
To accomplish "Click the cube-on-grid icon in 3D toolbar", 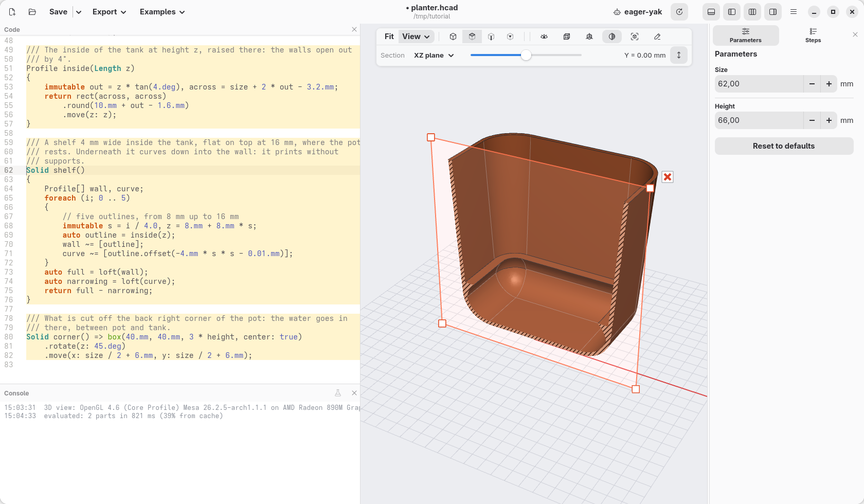I will click(589, 37).
